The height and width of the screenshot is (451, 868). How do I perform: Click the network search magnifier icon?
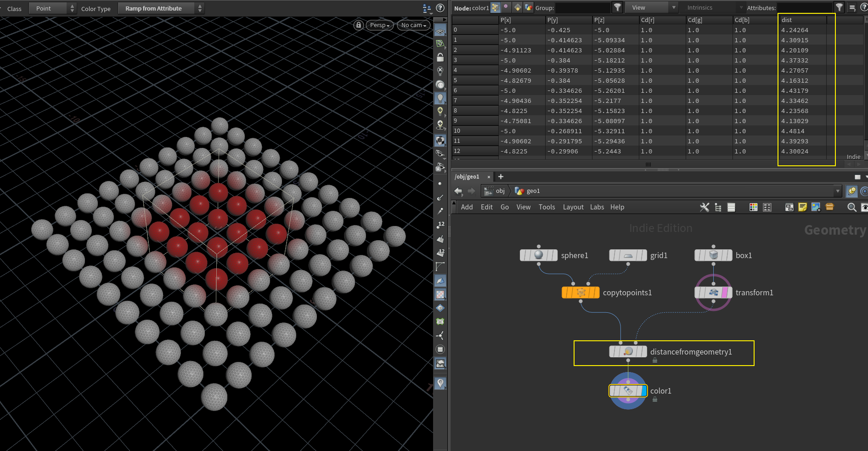pos(851,207)
